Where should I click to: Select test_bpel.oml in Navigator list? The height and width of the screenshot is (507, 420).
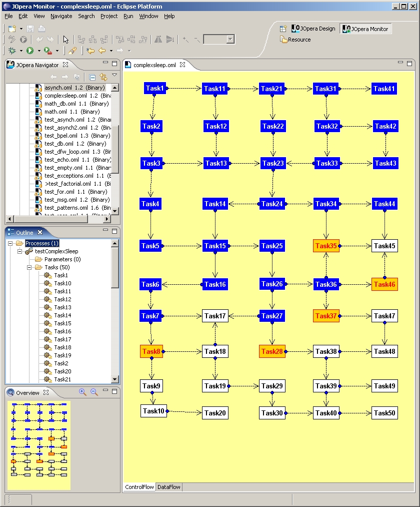pyautogui.click(x=77, y=136)
